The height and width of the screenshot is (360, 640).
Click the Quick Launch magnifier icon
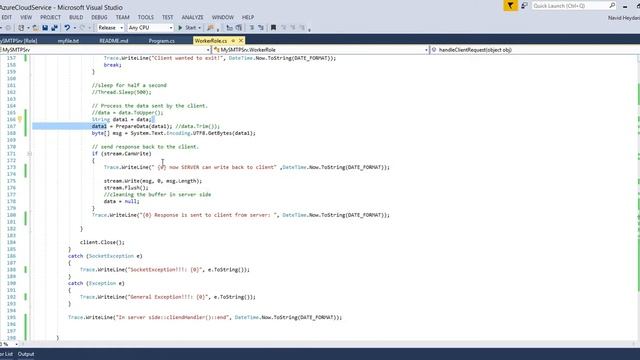[x=612, y=6]
